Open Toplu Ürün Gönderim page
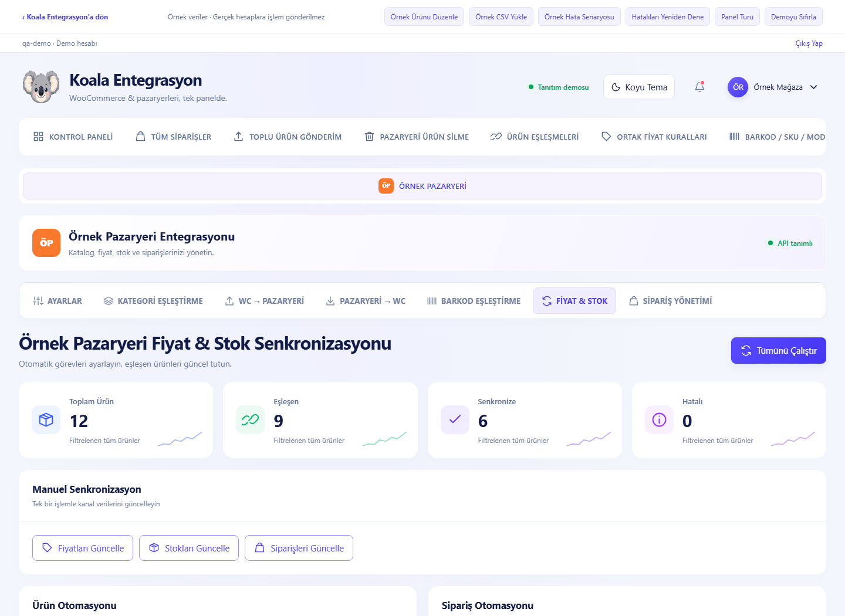 coord(288,137)
